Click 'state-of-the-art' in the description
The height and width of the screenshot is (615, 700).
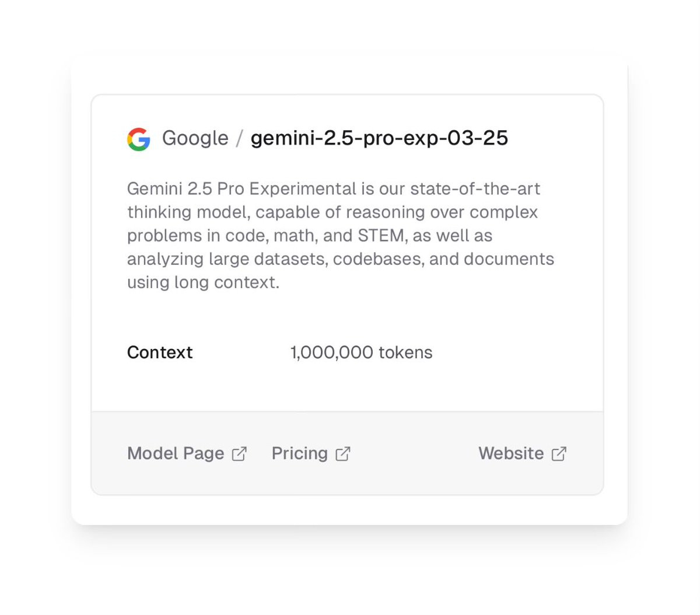click(475, 189)
